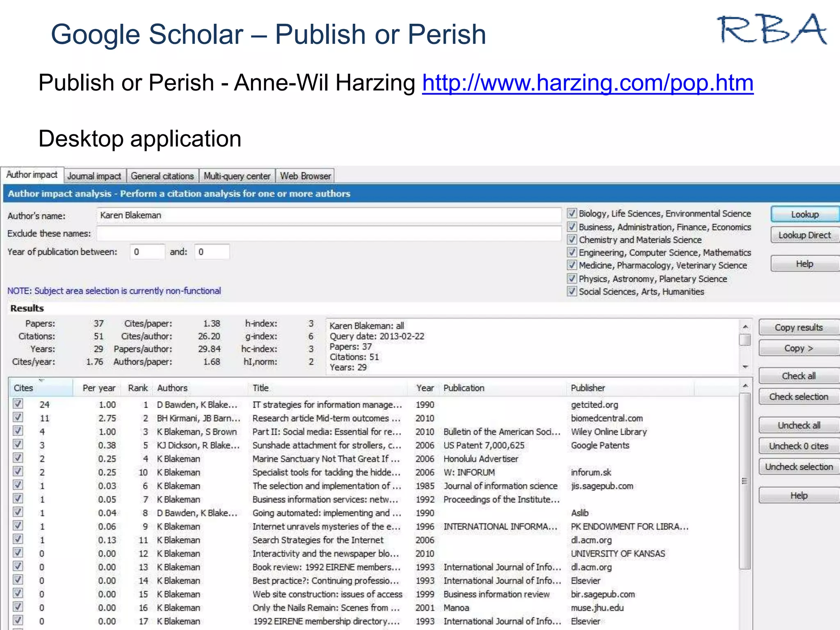Select 'Only the Nails Remain' title cell

[326, 608]
